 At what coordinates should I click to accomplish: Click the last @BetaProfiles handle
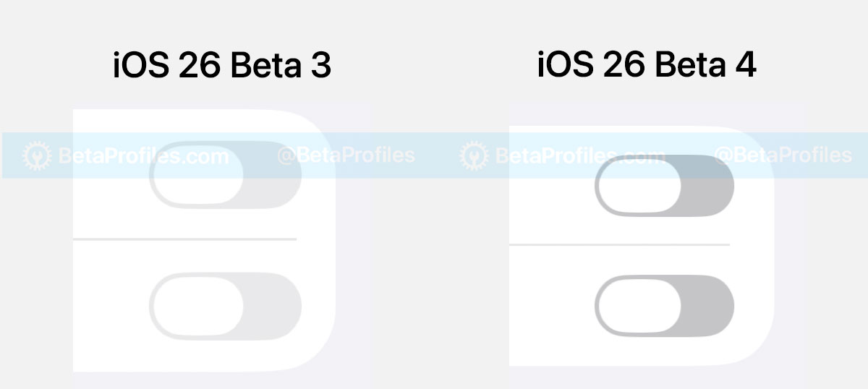(783, 155)
